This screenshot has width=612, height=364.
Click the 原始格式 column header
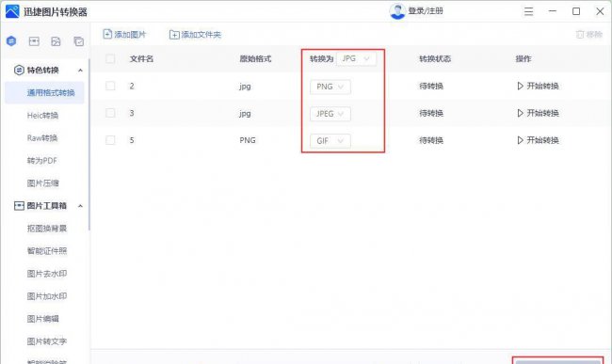point(255,59)
